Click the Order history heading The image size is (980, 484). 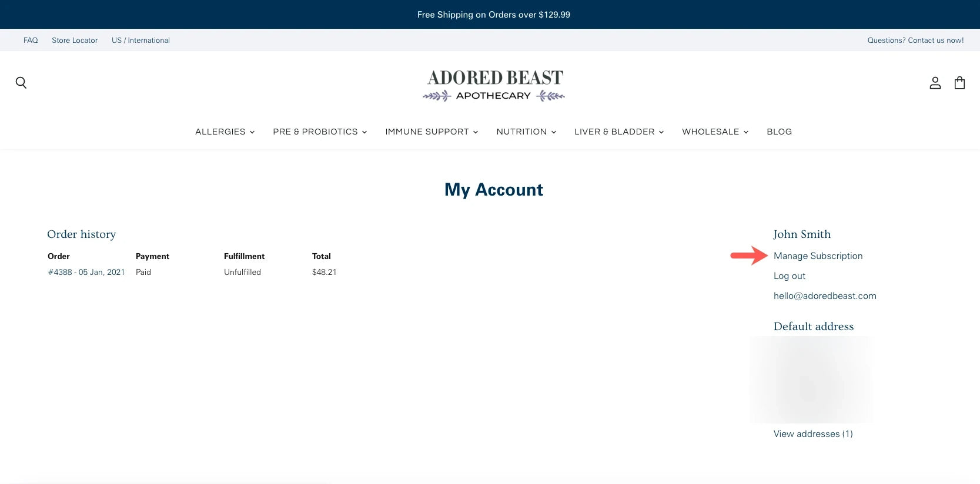[82, 234]
